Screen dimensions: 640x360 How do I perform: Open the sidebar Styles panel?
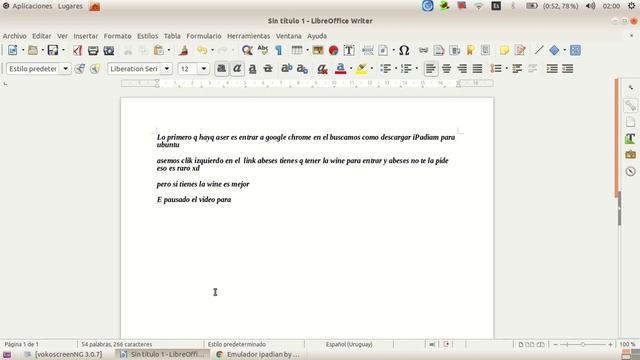click(630, 138)
